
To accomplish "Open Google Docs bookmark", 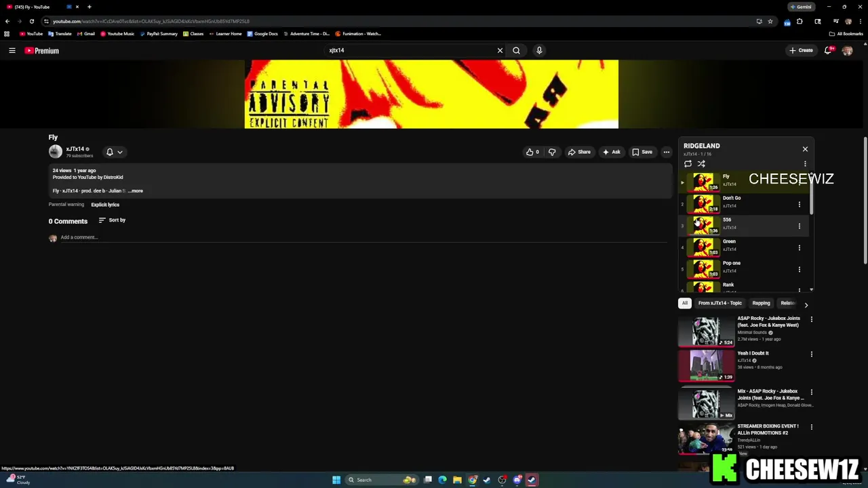I will click(262, 33).
